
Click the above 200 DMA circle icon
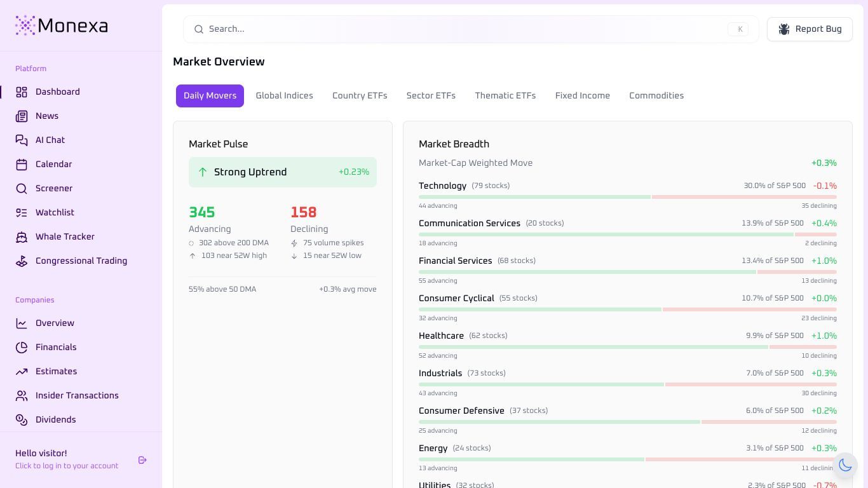point(191,243)
